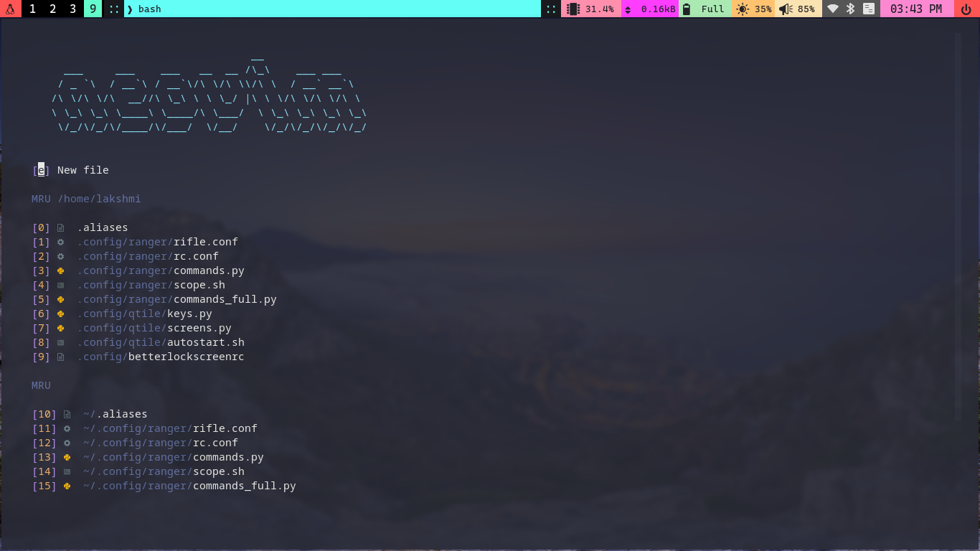Select the highlighted workspace 9
Viewport: 980px width, 551px height.
pyautogui.click(x=93, y=9)
